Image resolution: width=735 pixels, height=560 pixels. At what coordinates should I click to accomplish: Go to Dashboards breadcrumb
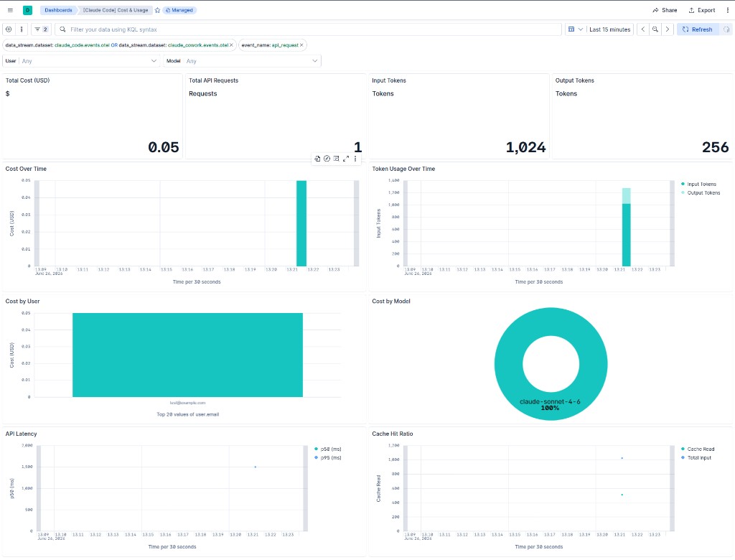[58, 10]
